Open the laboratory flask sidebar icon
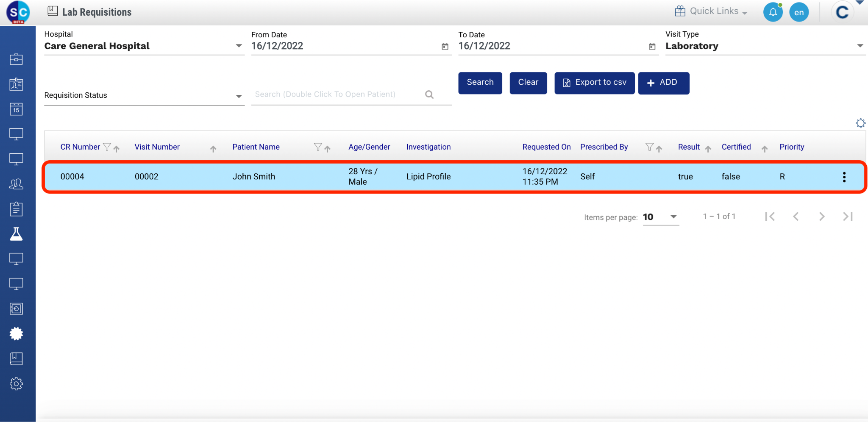Image resolution: width=868 pixels, height=422 pixels. pos(16,234)
